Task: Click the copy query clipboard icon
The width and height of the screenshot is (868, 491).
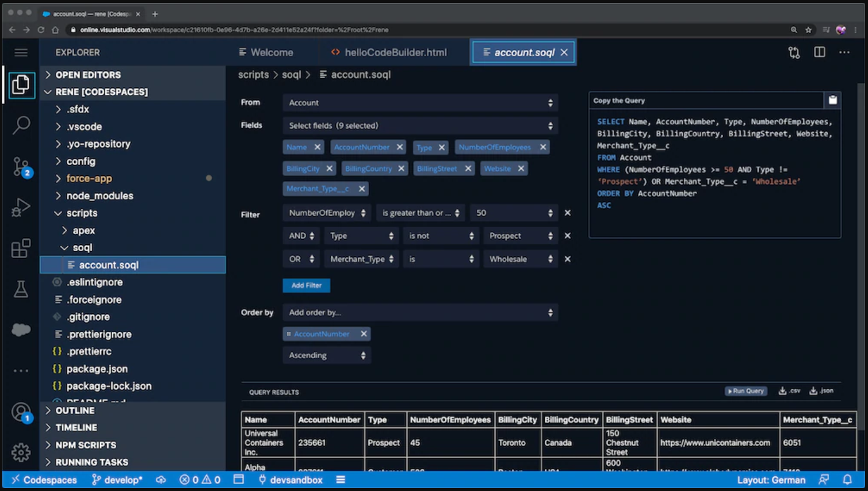Action: tap(832, 101)
